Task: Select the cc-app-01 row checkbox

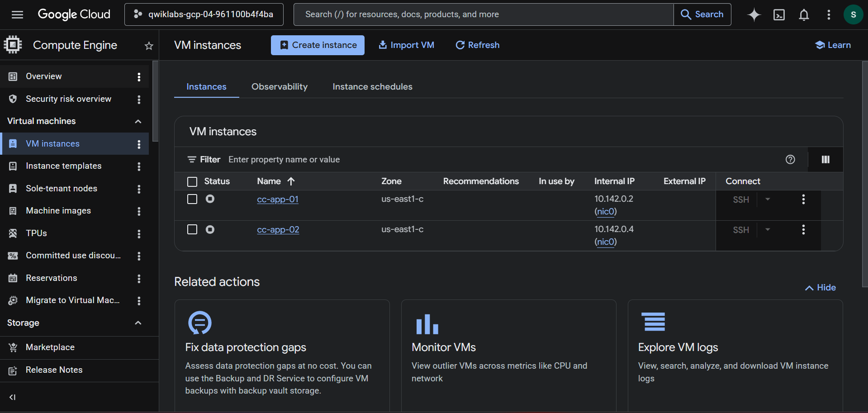Action: [x=192, y=199]
